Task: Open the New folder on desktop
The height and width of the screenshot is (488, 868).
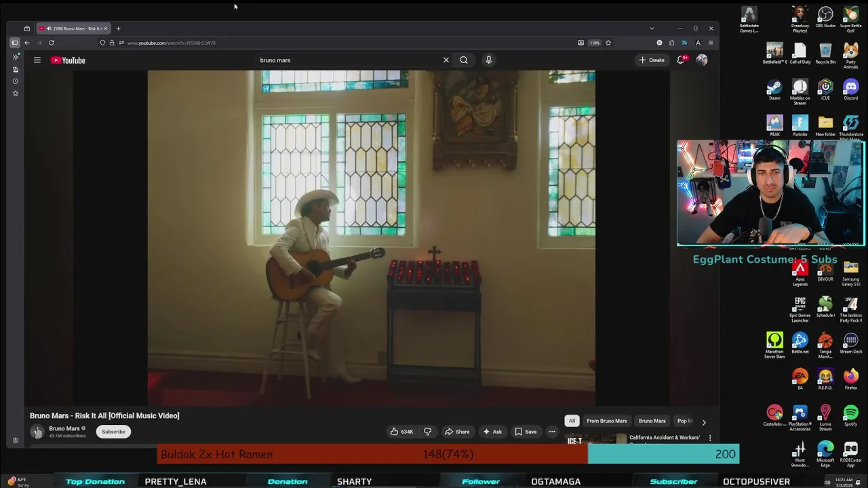Action: tap(825, 126)
